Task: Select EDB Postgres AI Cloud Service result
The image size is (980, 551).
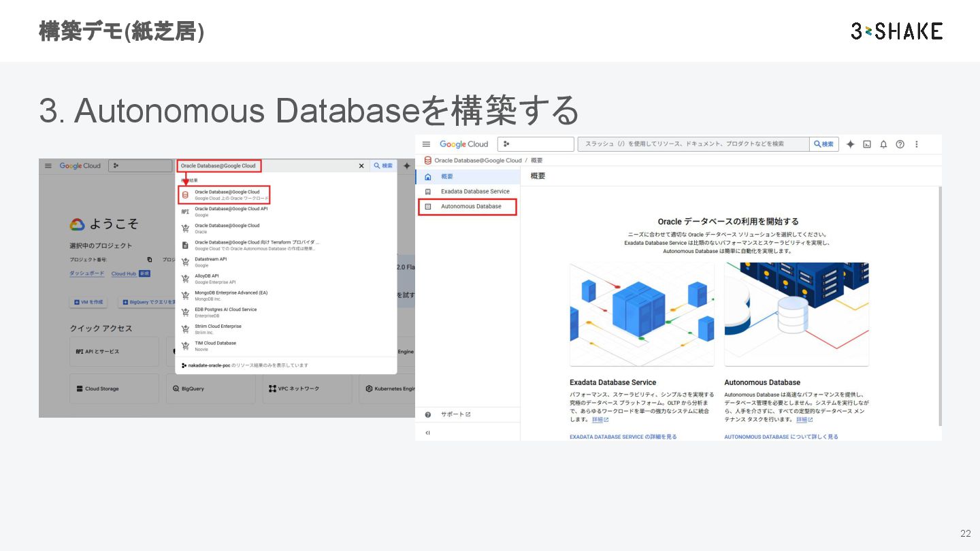Action: pos(286,312)
